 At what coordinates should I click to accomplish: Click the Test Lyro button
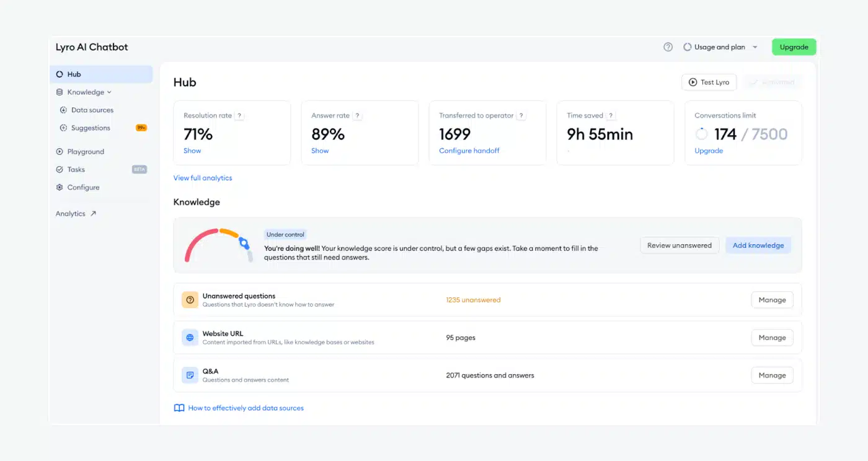pos(709,82)
